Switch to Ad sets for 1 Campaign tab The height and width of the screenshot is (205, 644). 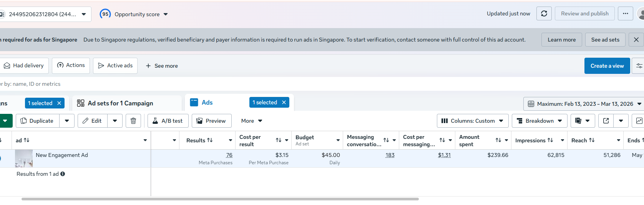tap(120, 103)
